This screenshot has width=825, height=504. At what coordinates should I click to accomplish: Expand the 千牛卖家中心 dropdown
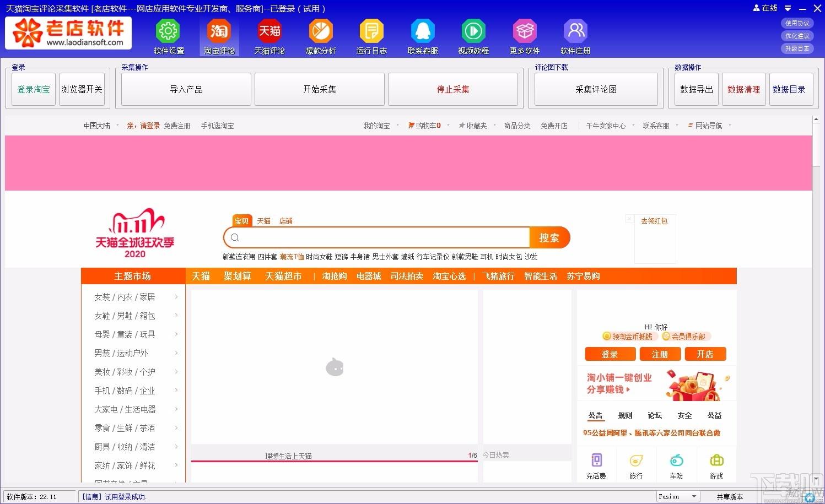coord(633,126)
